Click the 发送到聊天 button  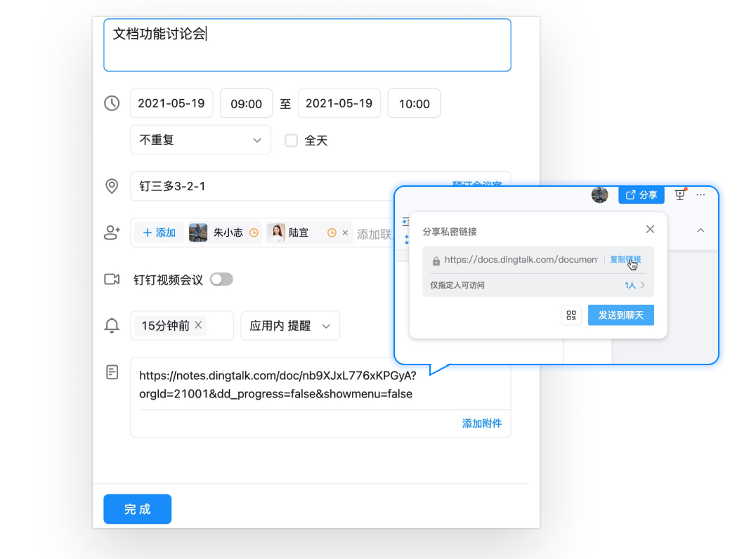point(620,315)
